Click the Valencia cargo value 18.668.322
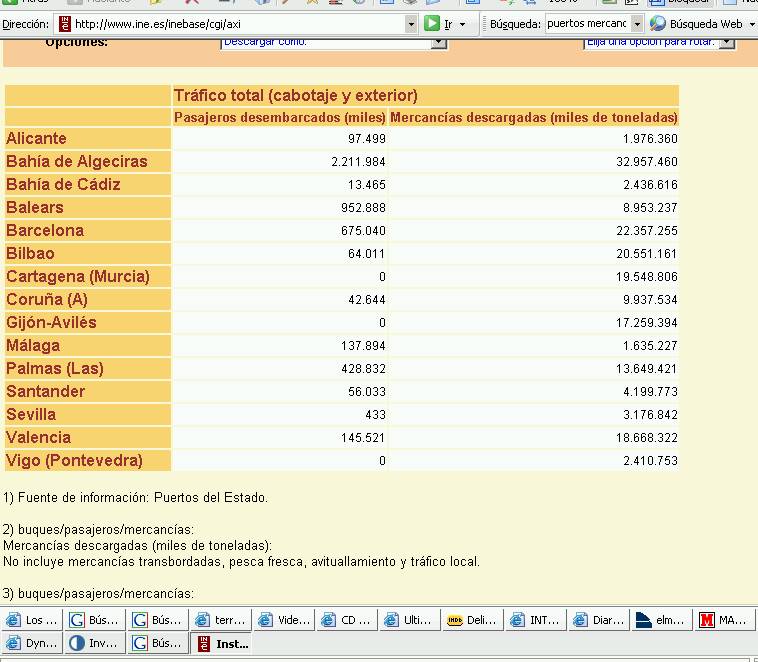Image resolution: width=758 pixels, height=662 pixels. click(x=647, y=438)
